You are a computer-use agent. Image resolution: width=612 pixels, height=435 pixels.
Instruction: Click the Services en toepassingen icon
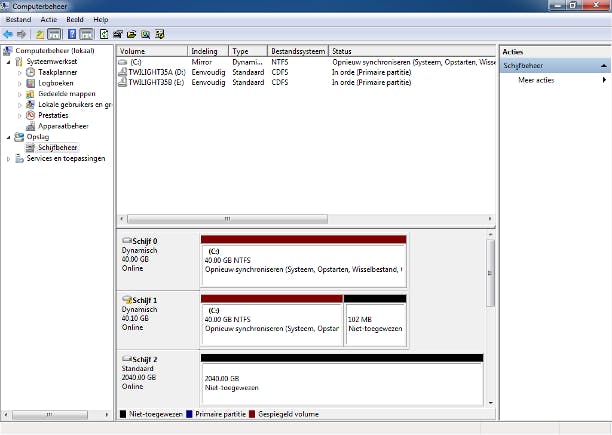coord(19,158)
